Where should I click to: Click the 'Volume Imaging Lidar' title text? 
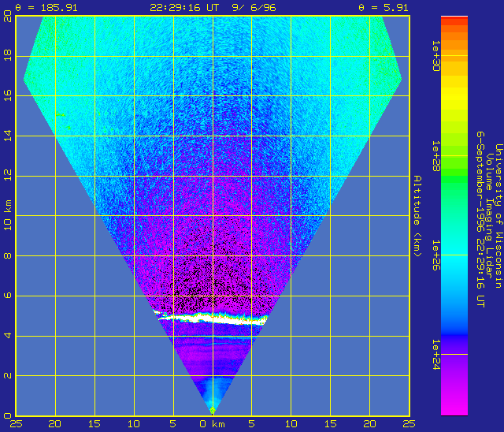coord(489,215)
